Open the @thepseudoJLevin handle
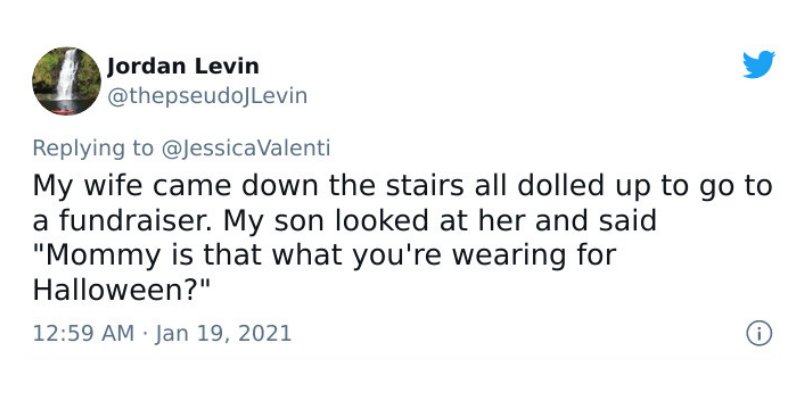The height and width of the screenshot is (400, 800). click(x=207, y=96)
